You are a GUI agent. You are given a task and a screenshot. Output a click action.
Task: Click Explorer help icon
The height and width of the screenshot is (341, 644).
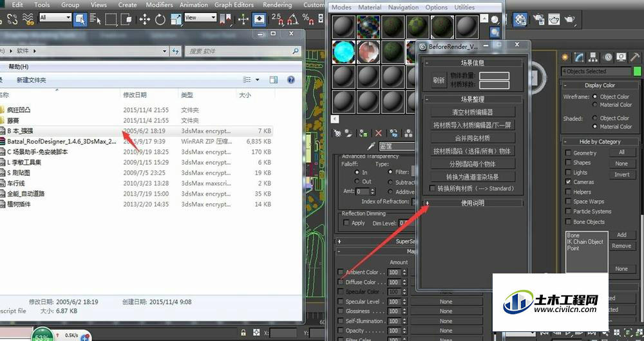(291, 80)
